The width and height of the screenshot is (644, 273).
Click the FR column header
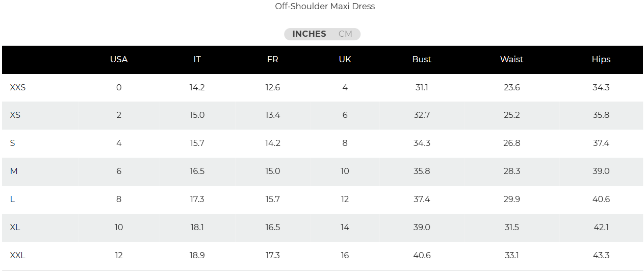[x=273, y=60]
